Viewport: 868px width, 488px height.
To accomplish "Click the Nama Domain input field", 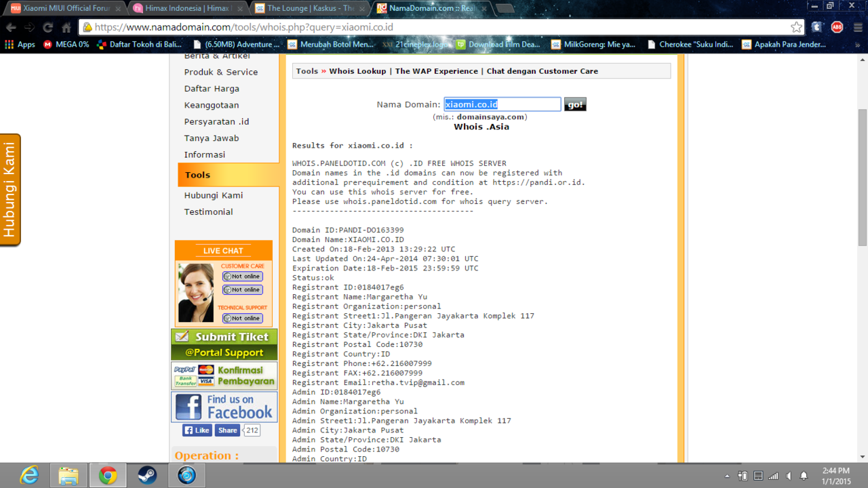I will (x=502, y=104).
